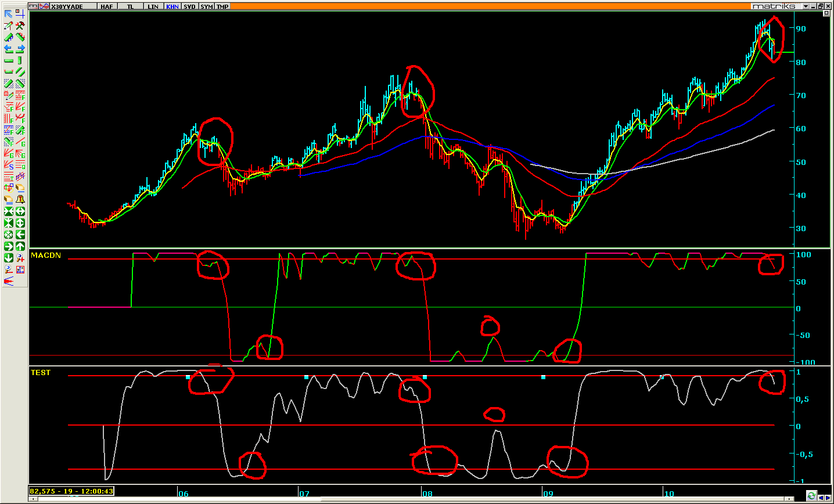Viewport: 834px width, 504px height.
Task: Select the hammer and pick tools icon
Action: coord(20,26)
